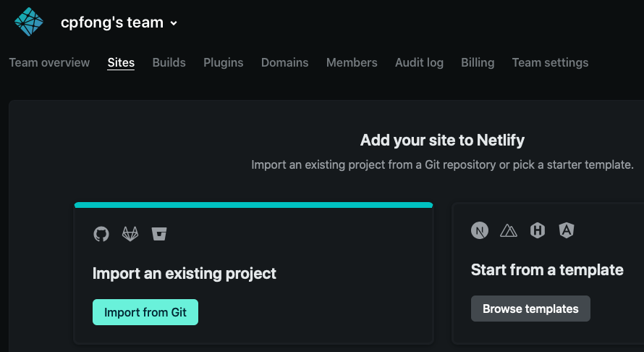Click the Browse templates button
This screenshot has height=352, width=644.
530,309
